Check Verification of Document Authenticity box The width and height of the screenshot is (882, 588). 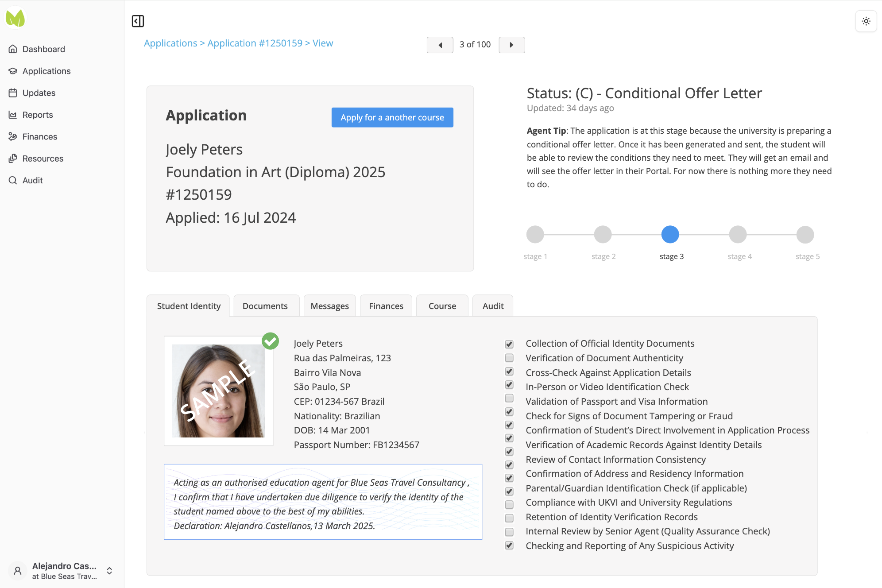click(509, 358)
